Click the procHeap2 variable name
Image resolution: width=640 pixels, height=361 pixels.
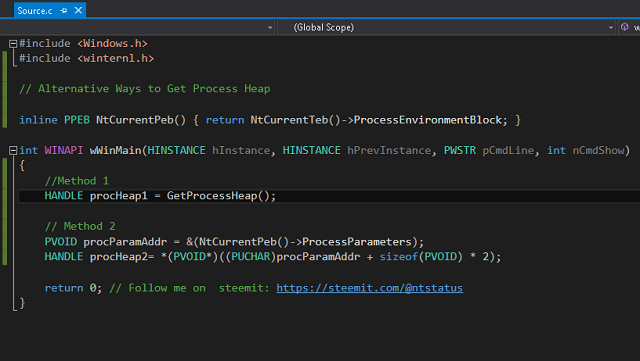point(118,257)
